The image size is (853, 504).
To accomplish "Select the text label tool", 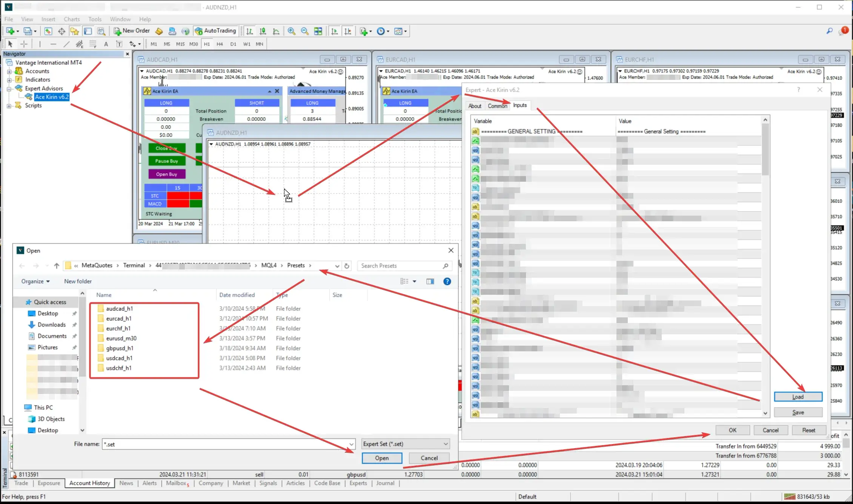I will pyautogui.click(x=119, y=44).
